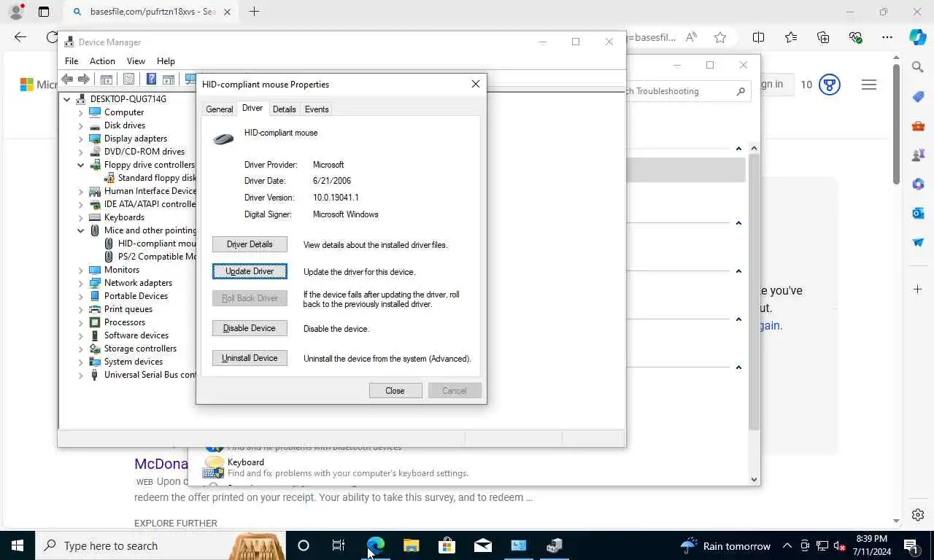The image size is (934, 560).
Task: Open the Mail app on the taskbar
Action: coord(482,545)
